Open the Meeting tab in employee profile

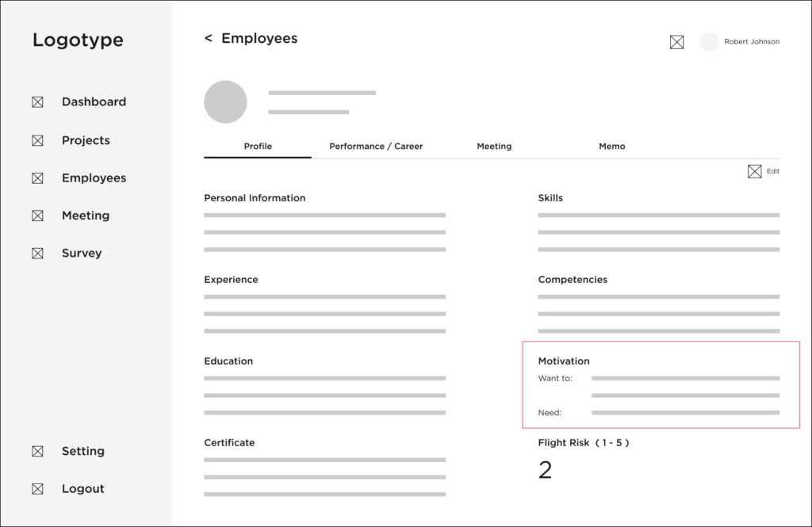(x=494, y=147)
